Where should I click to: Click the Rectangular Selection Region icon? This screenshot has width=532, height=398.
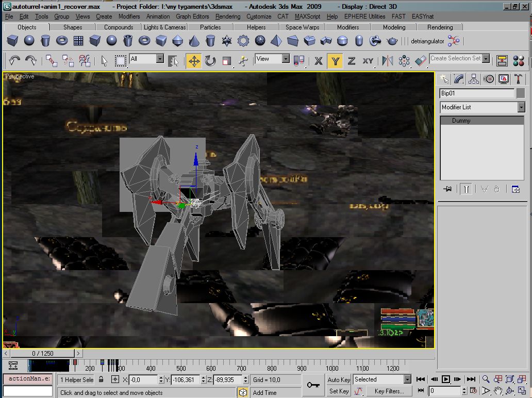120,61
